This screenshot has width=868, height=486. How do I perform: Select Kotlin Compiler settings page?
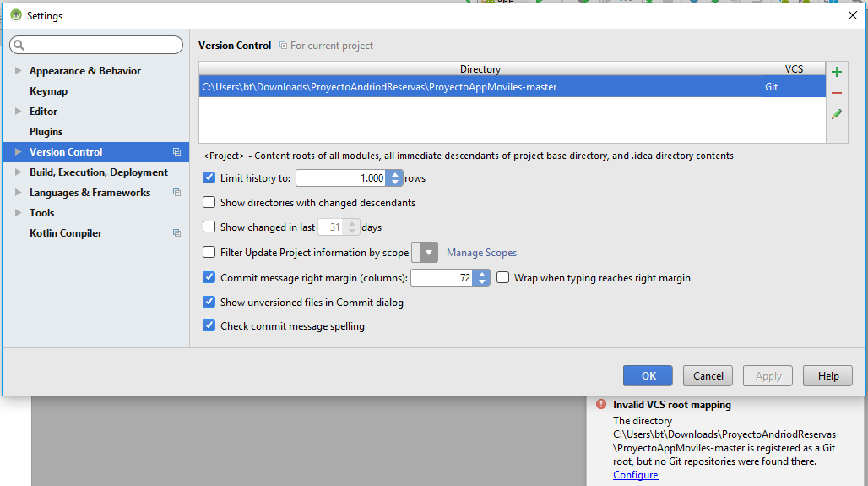[x=66, y=232]
